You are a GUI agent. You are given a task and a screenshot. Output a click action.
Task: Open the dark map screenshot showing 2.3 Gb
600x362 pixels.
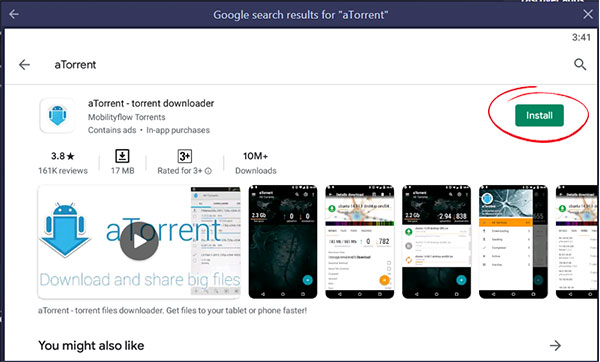(283, 242)
